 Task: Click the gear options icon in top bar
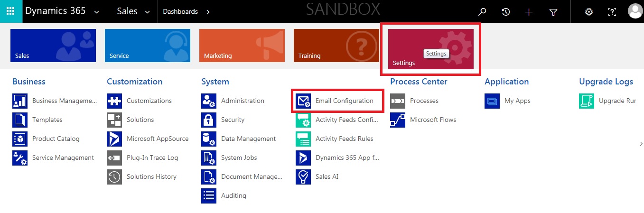(x=589, y=12)
